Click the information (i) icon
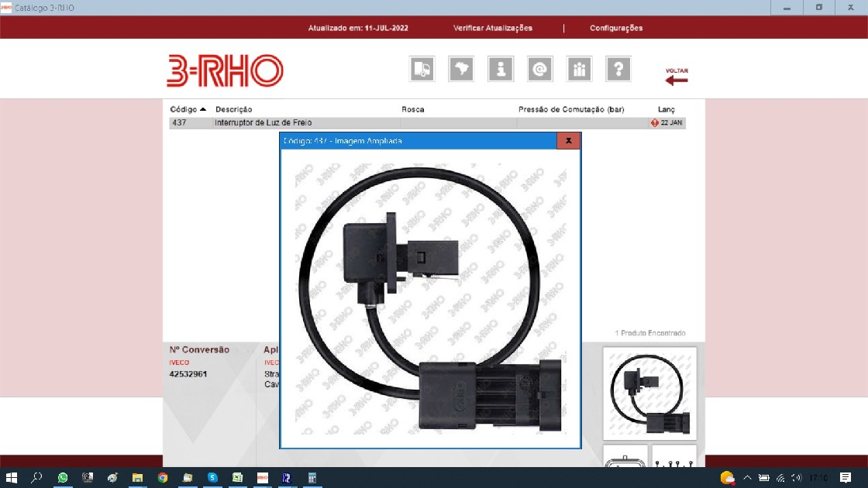868x488 pixels. tap(501, 69)
